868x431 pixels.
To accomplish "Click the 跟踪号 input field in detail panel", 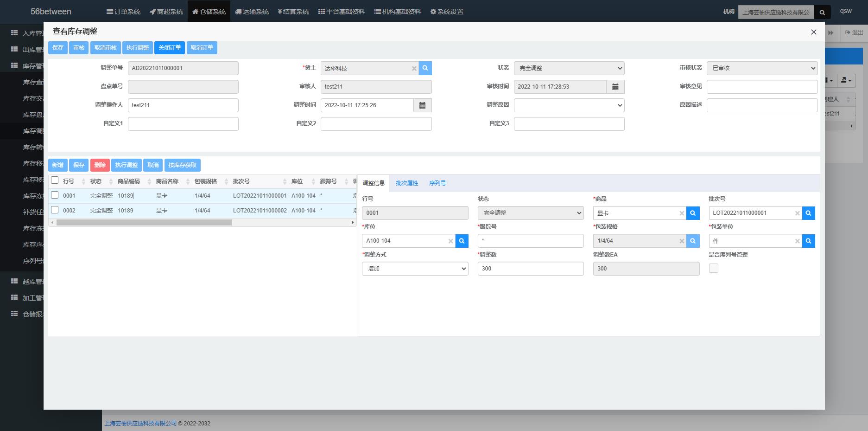I will [x=531, y=241].
